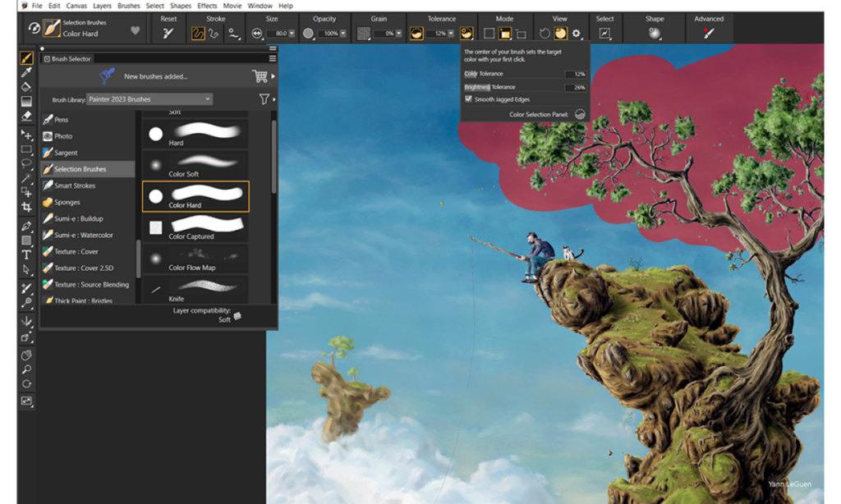The image size is (841, 504).
Task: Open the Window menu
Action: coord(260,6)
